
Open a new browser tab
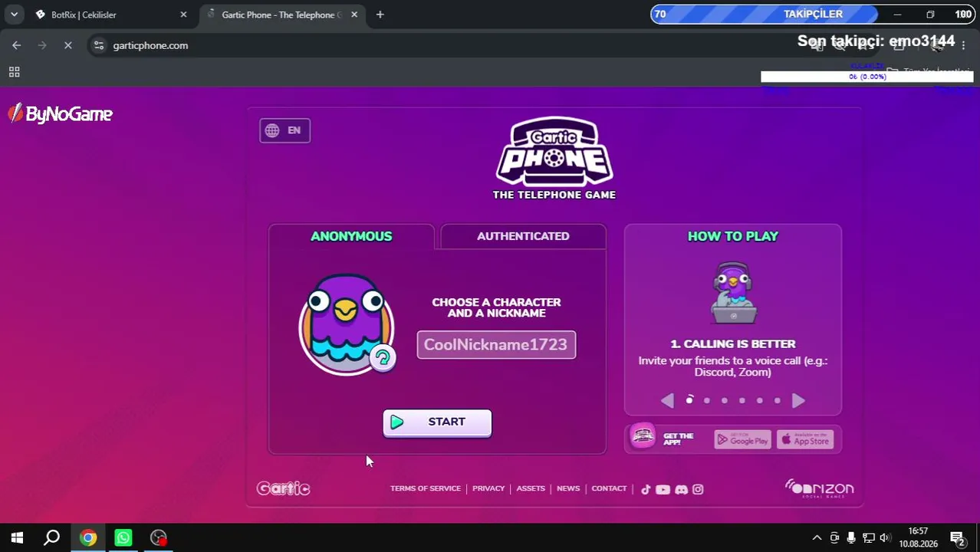tap(380, 15)
